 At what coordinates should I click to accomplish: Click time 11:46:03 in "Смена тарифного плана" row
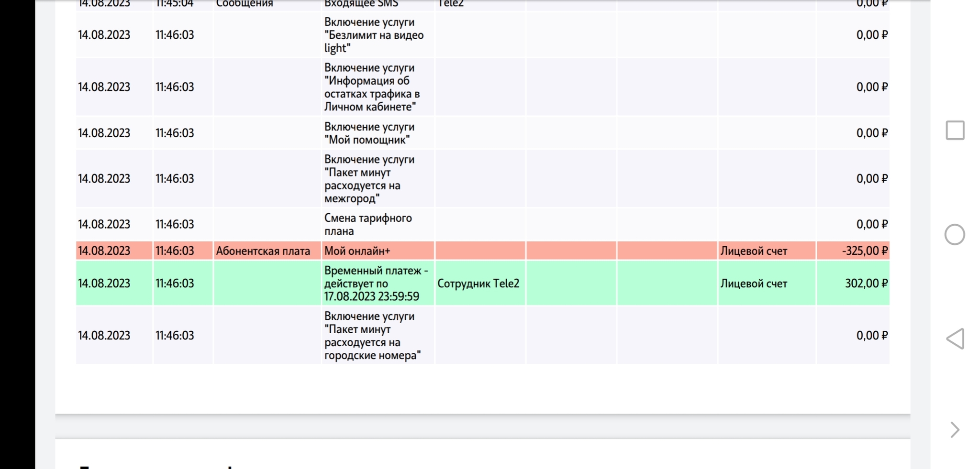(x=175, y=224)
